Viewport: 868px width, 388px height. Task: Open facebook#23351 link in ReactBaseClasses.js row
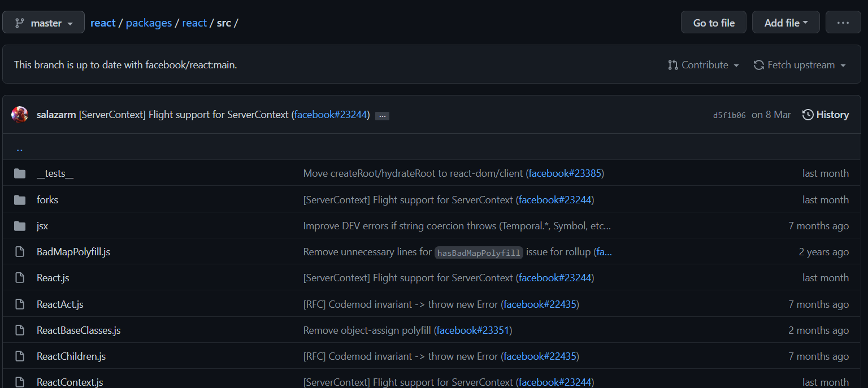coord(473,330)
